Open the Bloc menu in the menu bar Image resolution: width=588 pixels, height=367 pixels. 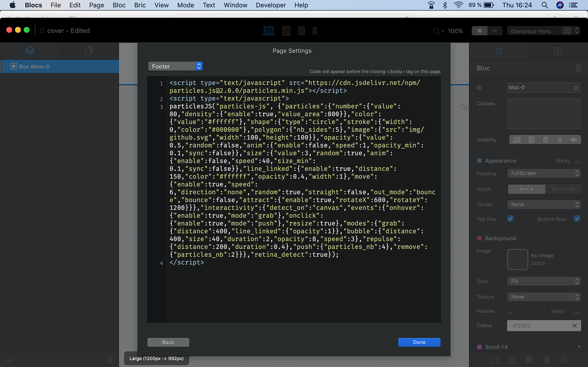click(119, 5)
